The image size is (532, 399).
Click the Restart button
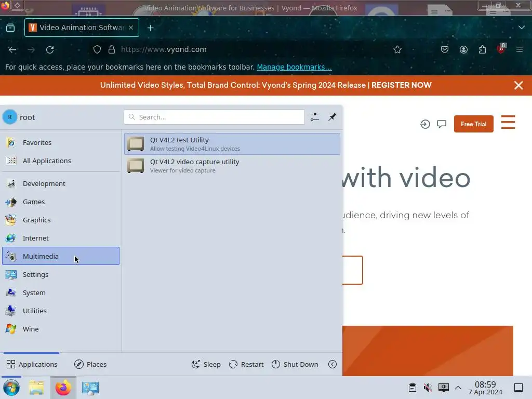pos(246,364)
